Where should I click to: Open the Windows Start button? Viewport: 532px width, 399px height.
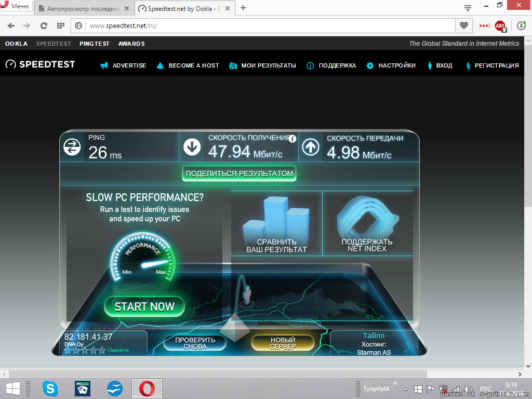tap(13, 388)
